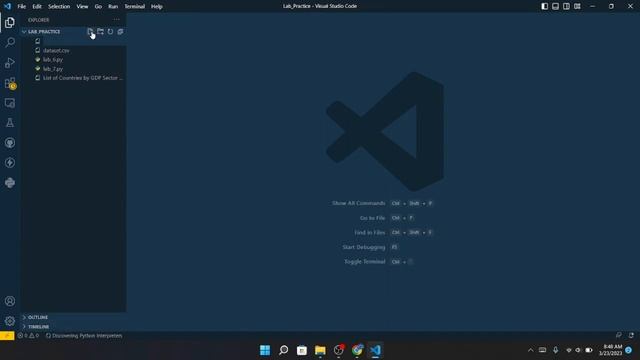Open the Manage gear icon
Viewport: 640px width, 360px height.
[x=10, y=321]
